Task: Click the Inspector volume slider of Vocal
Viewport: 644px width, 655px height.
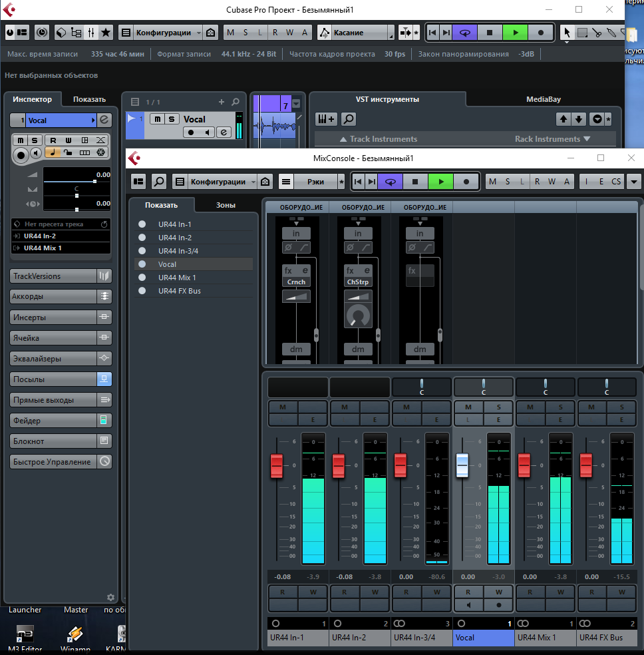Action: tap(77, 181)
